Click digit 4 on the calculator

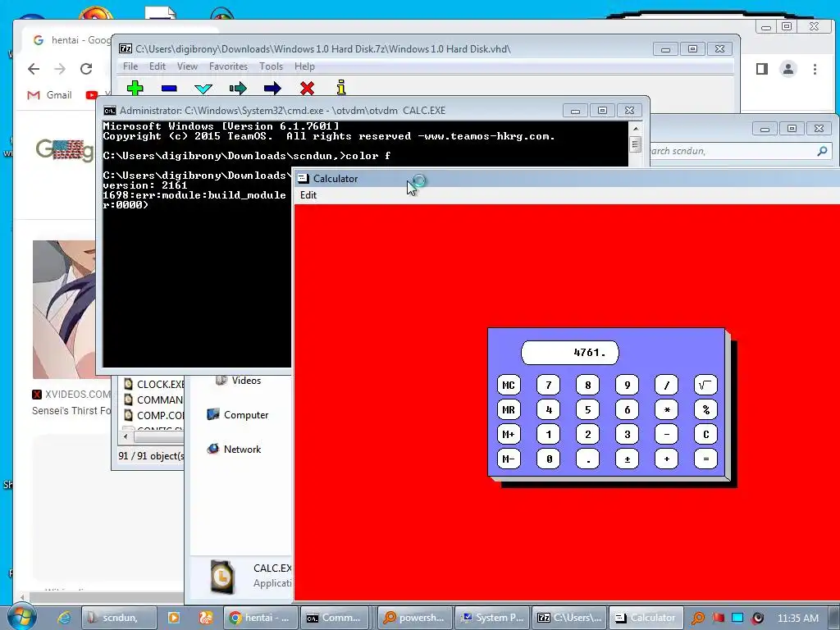(x=548, y=409)
